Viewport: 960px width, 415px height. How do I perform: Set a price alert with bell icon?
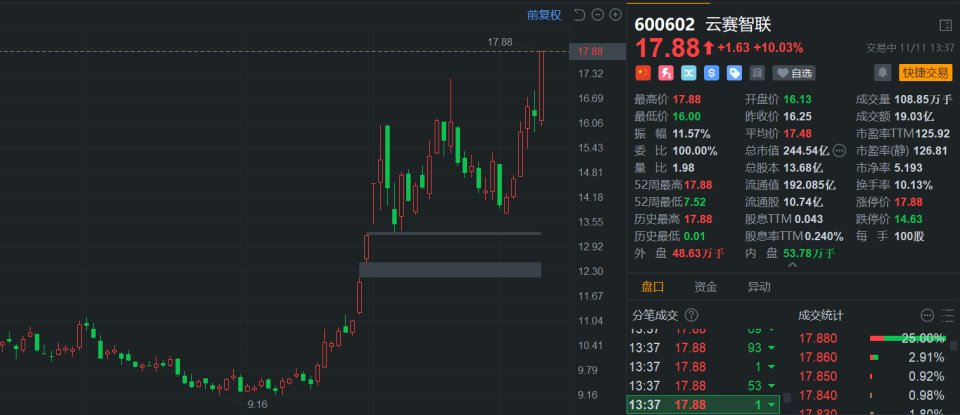(x=882, y=73)
